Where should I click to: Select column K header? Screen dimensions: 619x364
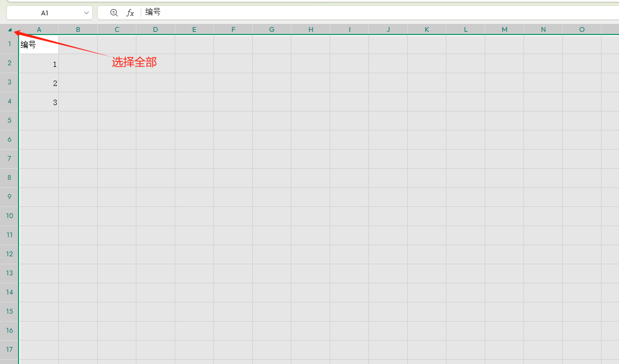(x=427, y=30)
